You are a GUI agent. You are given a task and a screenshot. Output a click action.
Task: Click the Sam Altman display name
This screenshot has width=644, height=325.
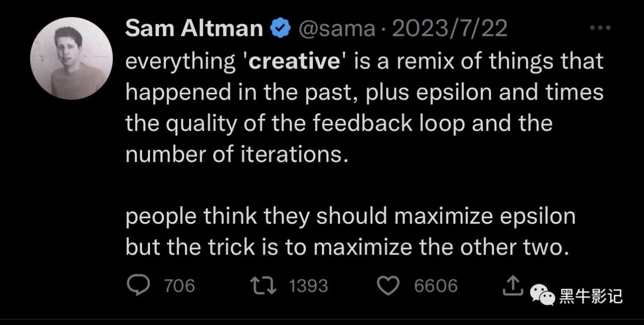pyautogui.click(x=194, y=29)
